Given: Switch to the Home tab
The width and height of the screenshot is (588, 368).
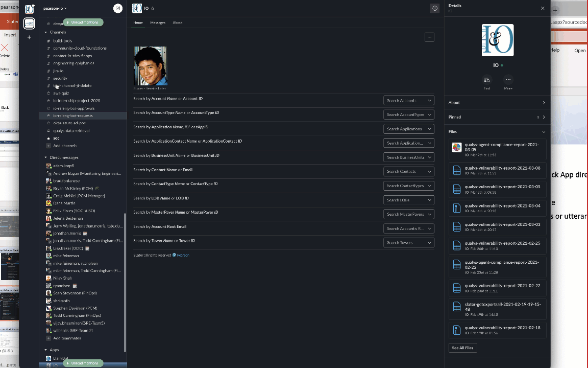Looking at the screenshot, I should (x=138, y=22).
